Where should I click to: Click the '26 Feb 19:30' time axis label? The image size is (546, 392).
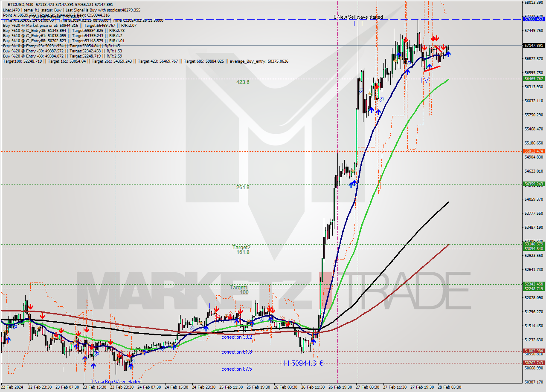click(340, 387)
